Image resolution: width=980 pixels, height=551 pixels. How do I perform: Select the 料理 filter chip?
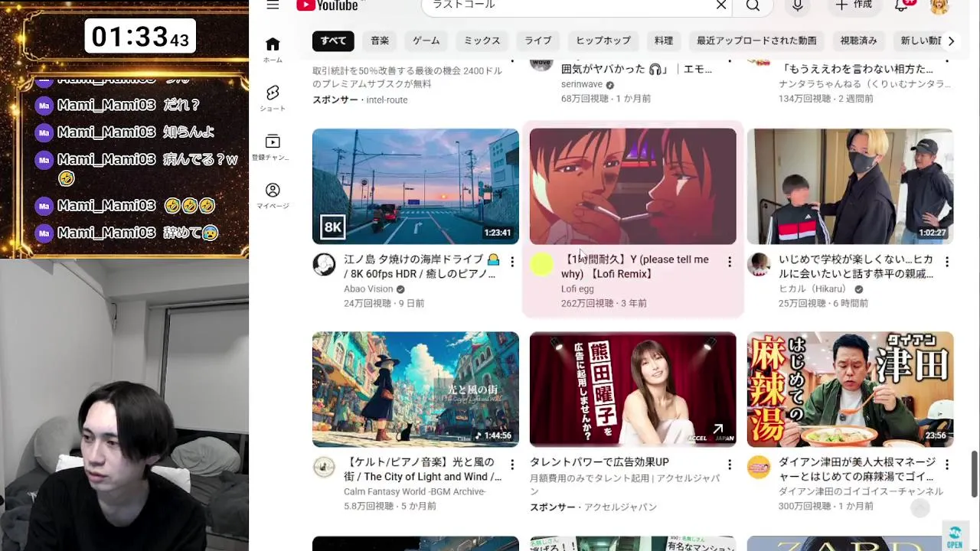(x=664, y=41)
